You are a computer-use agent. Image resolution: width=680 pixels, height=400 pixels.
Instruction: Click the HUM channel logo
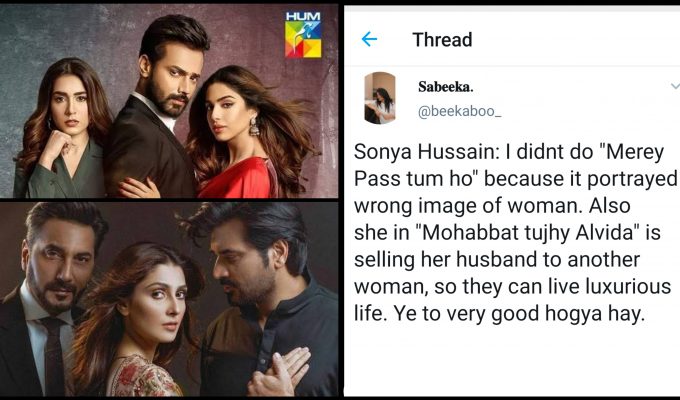[303, 35]
